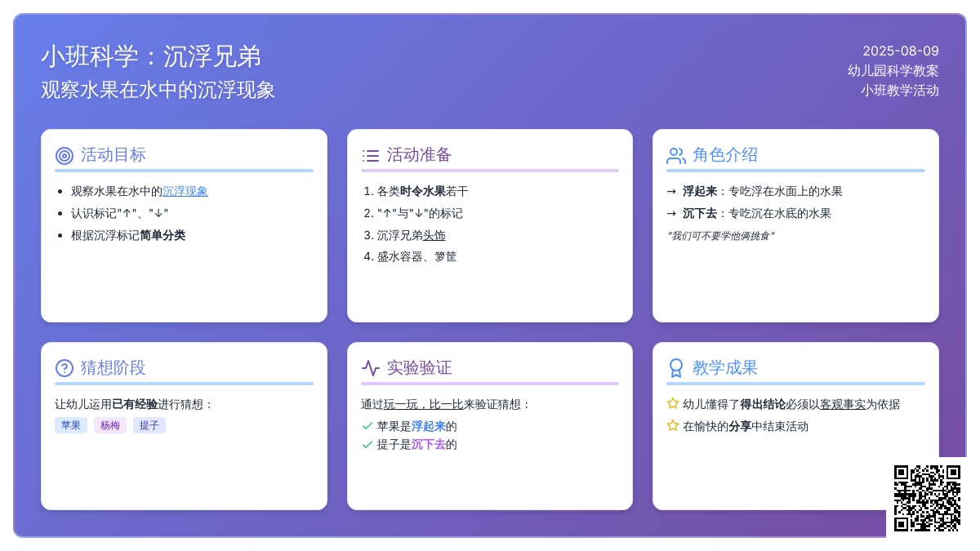Click the target icon beside 活动目标
The image size is (980, 551).
pyautogui.click(x=65, y=155)
